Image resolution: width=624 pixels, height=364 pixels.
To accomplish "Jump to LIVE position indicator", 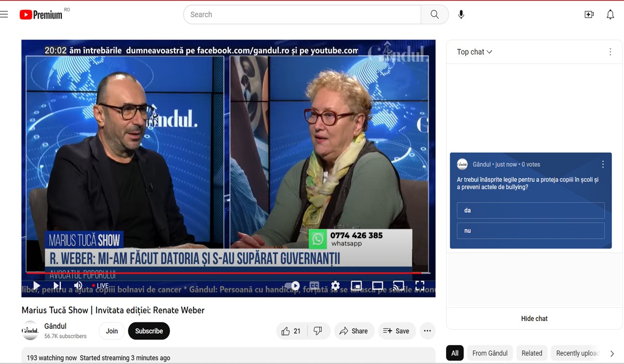I will coord(100,285).
